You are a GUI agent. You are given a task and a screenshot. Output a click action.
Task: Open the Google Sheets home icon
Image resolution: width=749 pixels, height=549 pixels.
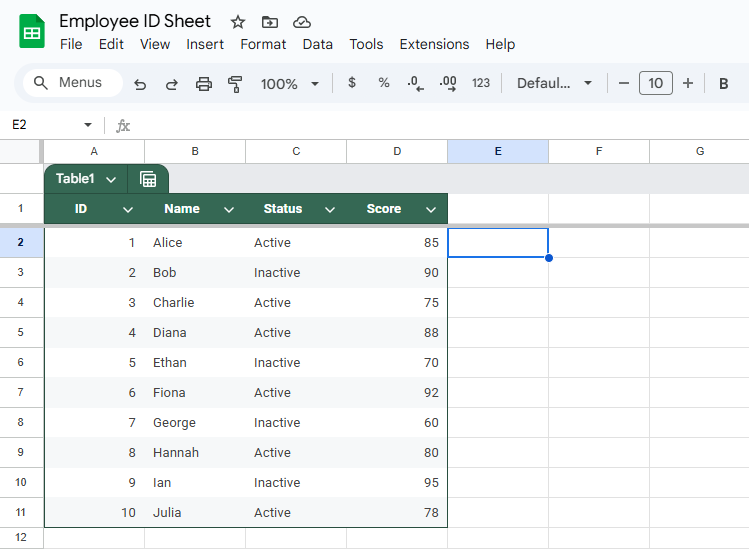coord(32,32)
